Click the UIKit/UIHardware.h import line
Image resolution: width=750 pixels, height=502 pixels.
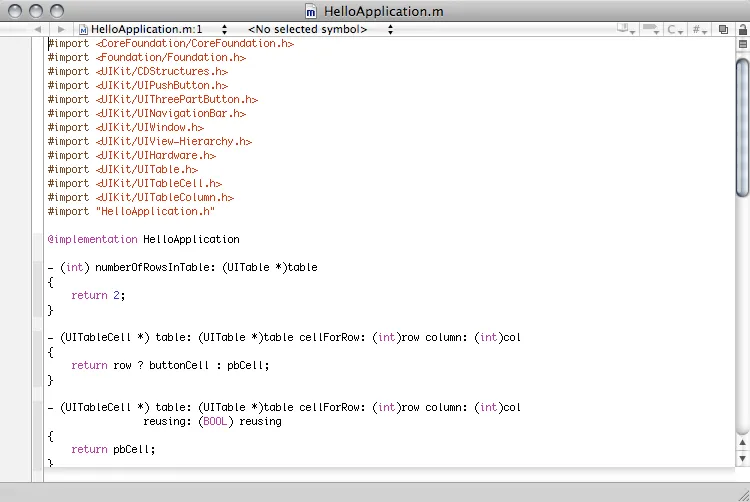point(132,155)
